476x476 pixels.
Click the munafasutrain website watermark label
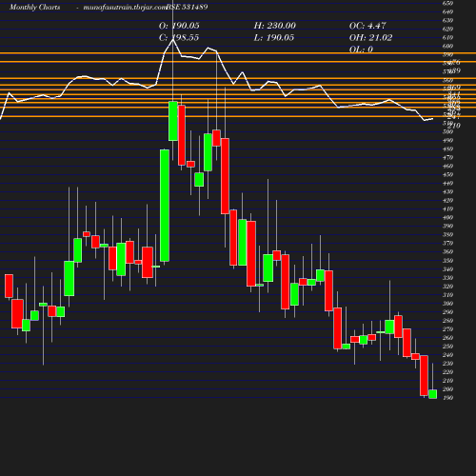[x=125, y=8]
